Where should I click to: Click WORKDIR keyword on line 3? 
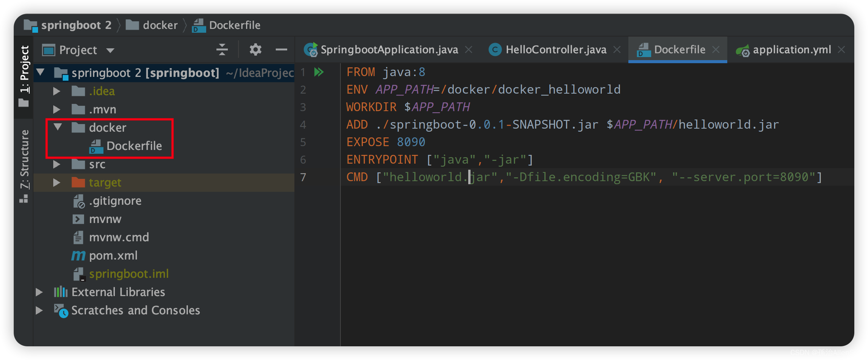(371, 107)
